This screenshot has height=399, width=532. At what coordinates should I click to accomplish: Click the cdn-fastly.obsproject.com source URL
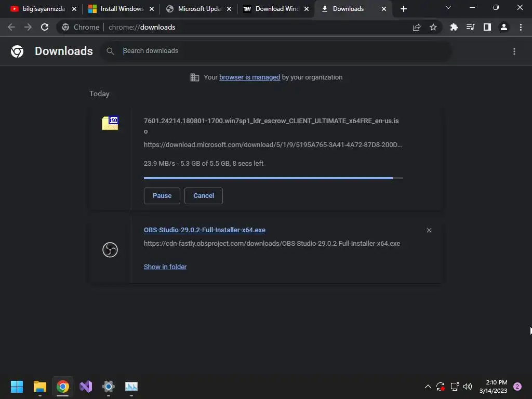point(272,244)
